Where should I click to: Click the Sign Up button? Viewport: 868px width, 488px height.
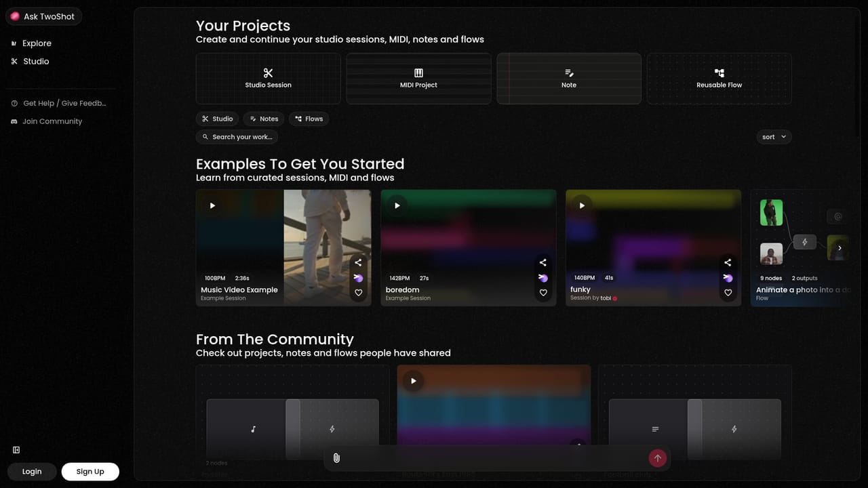point(90,472)
